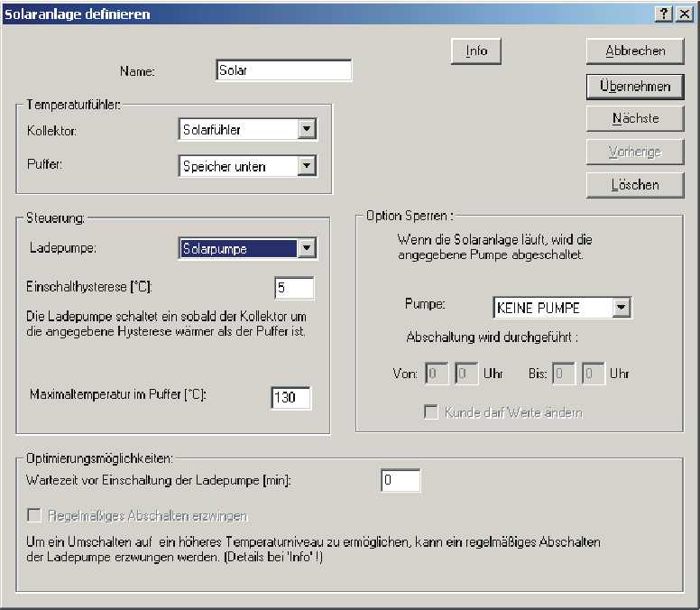Click into the Name text field

tap(283, 71)
